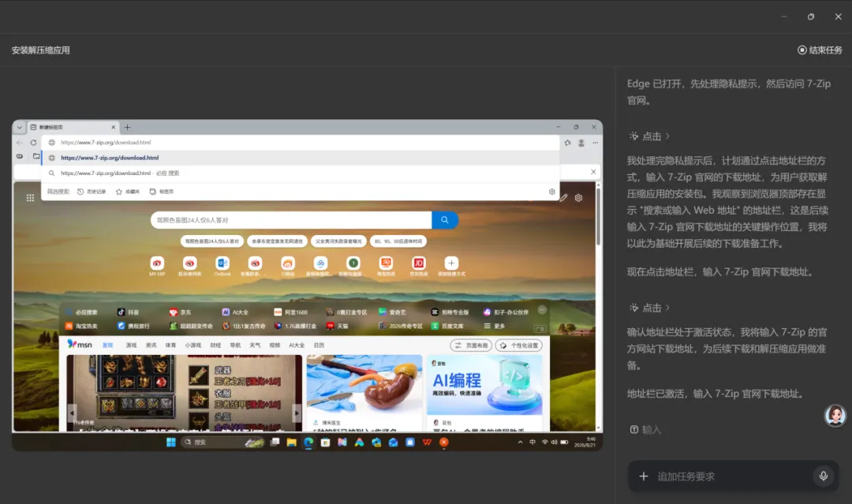
Task: Click the 爱奇艺 site link
Action: pyautogui.click(x=392, y=312)
